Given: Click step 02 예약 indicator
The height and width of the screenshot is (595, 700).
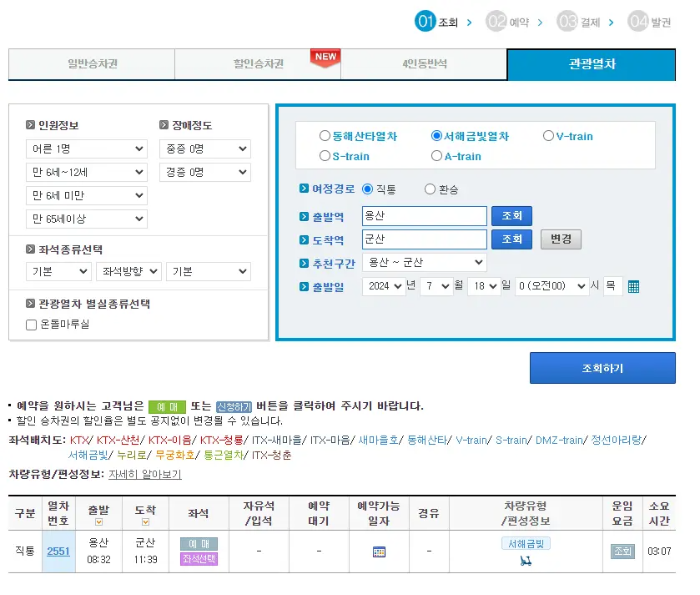Looking at the screenshot, I should 508,21.
